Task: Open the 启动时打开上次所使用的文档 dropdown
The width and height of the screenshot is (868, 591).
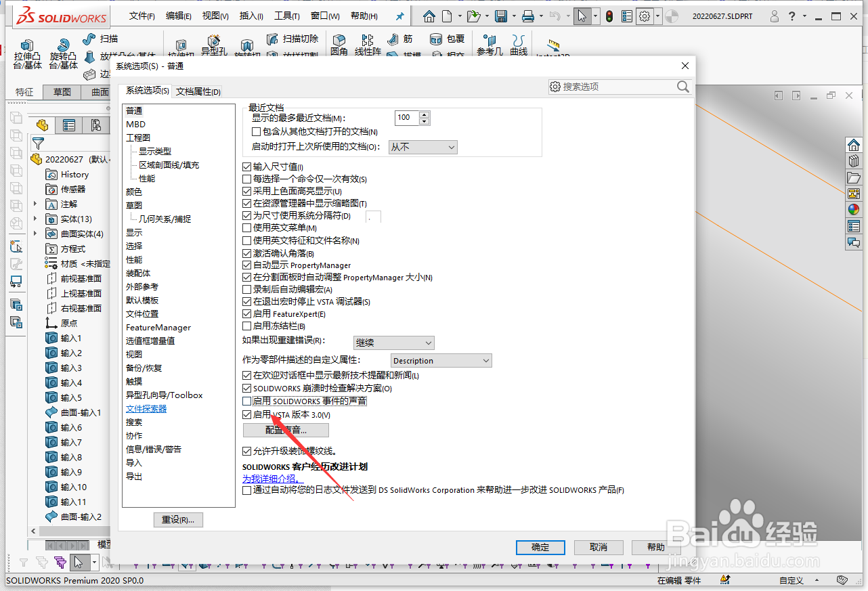Action: [x=423, y=147]
